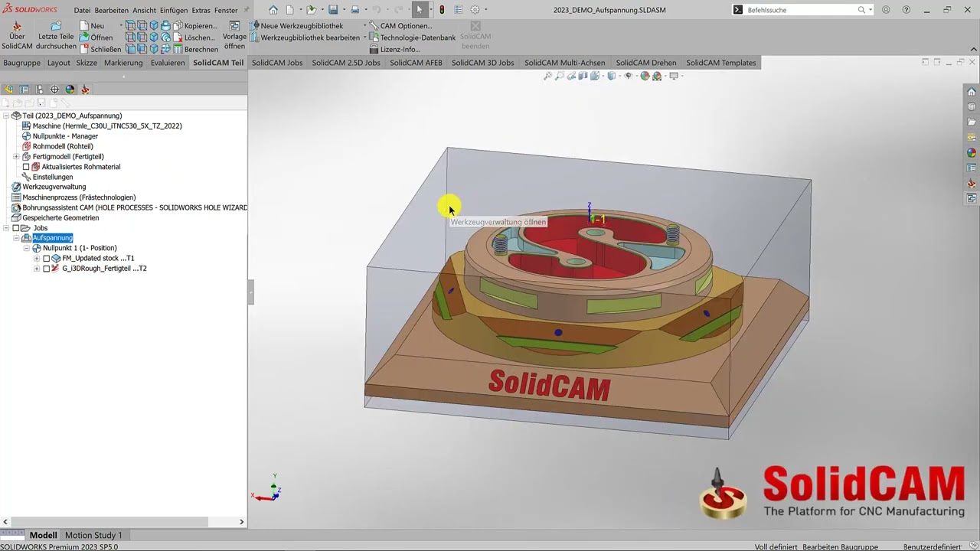
Task: Expand G_i3DRough_Fertigteil job
Action: [36, 269]
